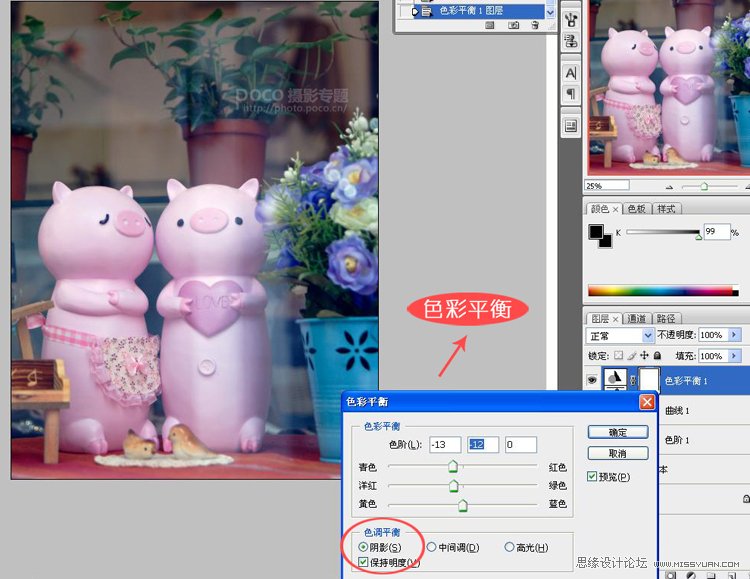Screen dimensions: 750x579
Task: Open the Brushes panel icon in the dock
Action: click(x=571, y=20)
